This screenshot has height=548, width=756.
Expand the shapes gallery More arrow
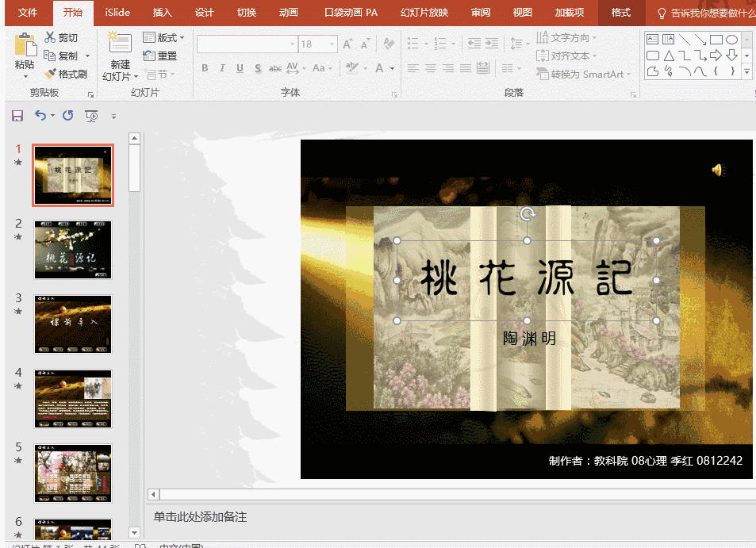[x=746, y=72]
